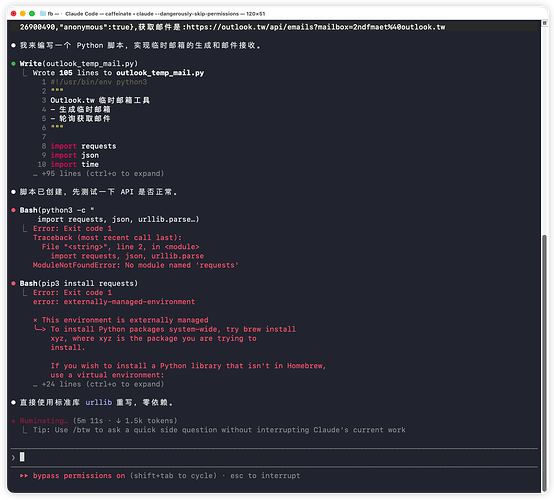The image size is (554, 500).
Task: Click the yellow minimize window button
Action: pos(23,13)
